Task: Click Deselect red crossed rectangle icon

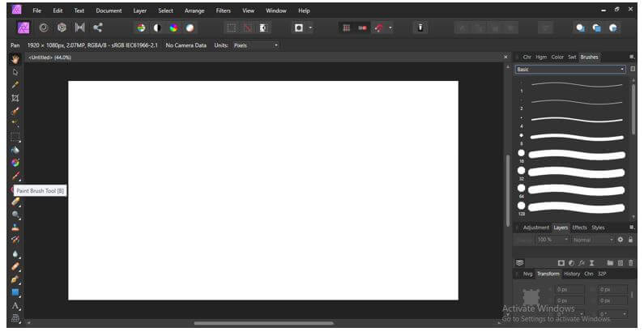Action: [248, 28]
